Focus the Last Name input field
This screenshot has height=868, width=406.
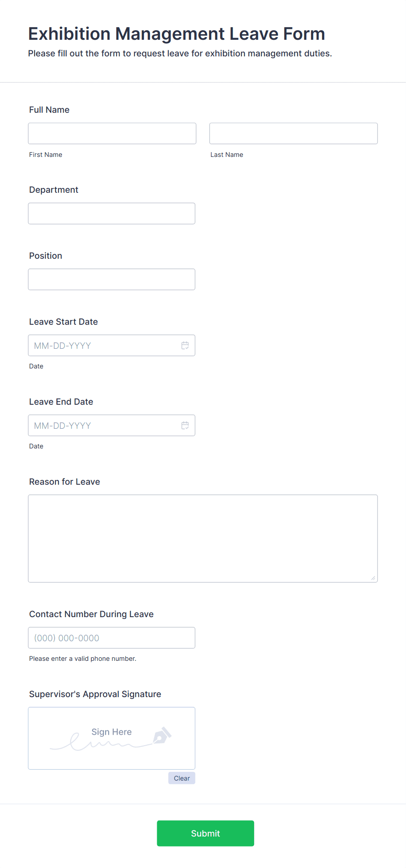pos(293,133)
